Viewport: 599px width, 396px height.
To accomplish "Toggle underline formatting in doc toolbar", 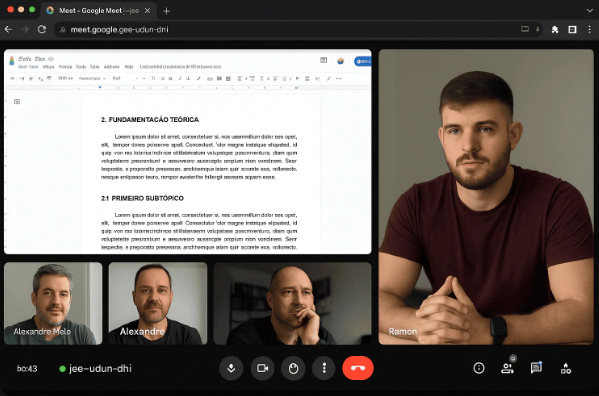I will coord(188,78).
